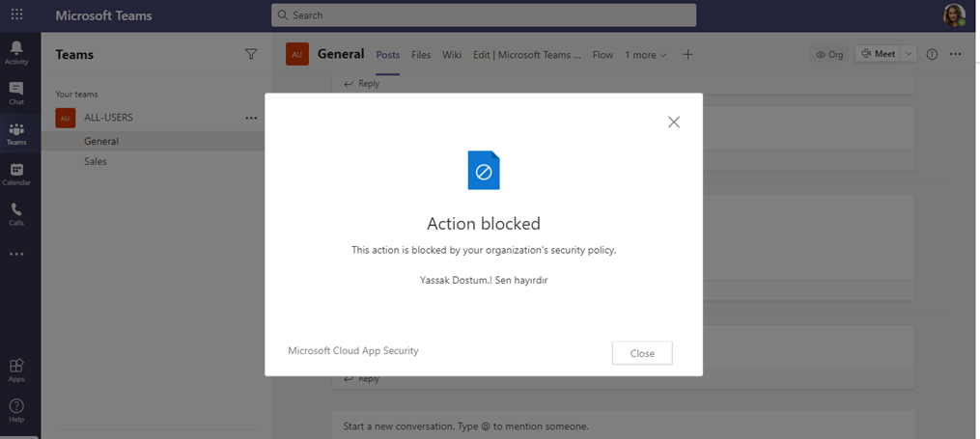Open the profile picture menu

click(954, 15)
